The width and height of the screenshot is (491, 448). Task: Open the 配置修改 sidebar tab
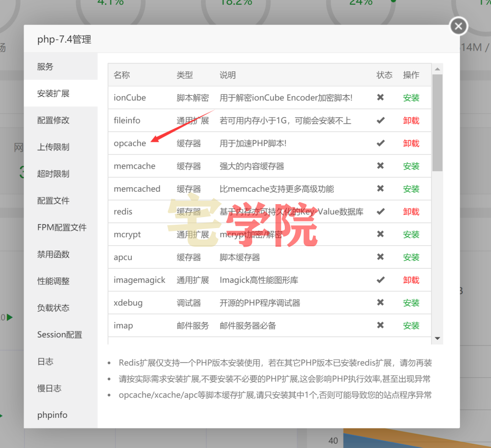(x=61, y=120)
